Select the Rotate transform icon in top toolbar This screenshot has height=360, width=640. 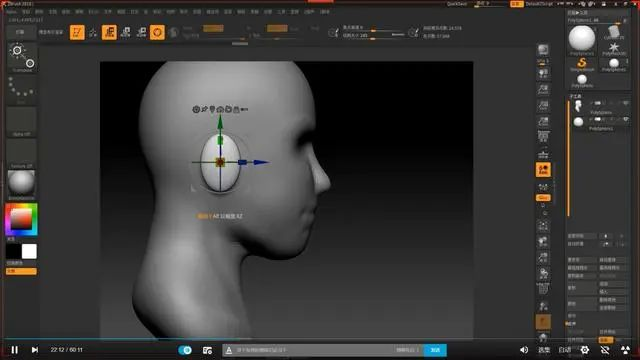[141, 32]
